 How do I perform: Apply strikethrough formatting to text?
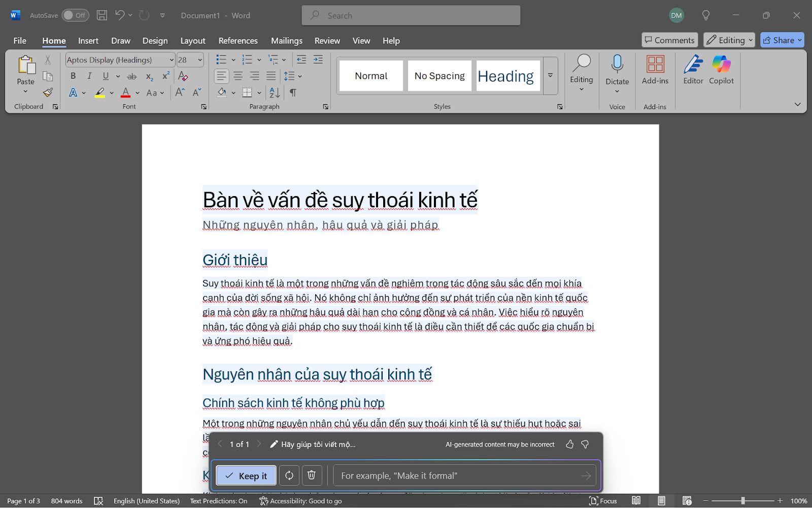pos(132,76)
